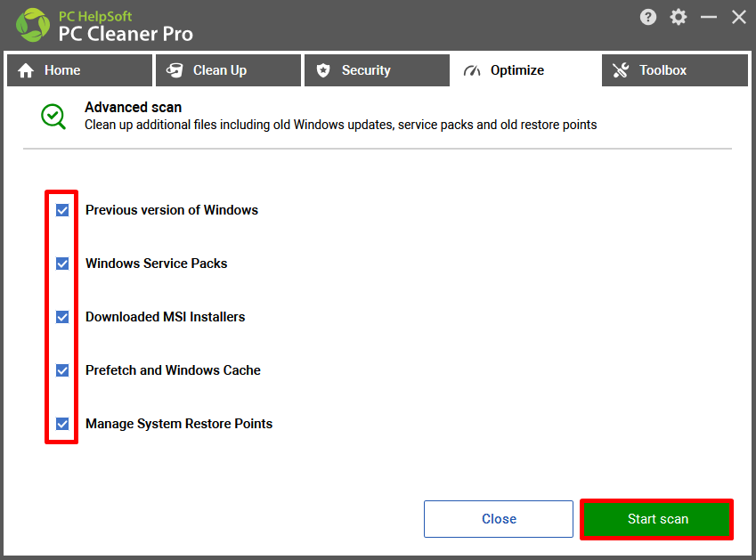Click the Toolbox wrench icon
Screen dimensions: 756x560
pyautogui.click(x=621, y=70)
